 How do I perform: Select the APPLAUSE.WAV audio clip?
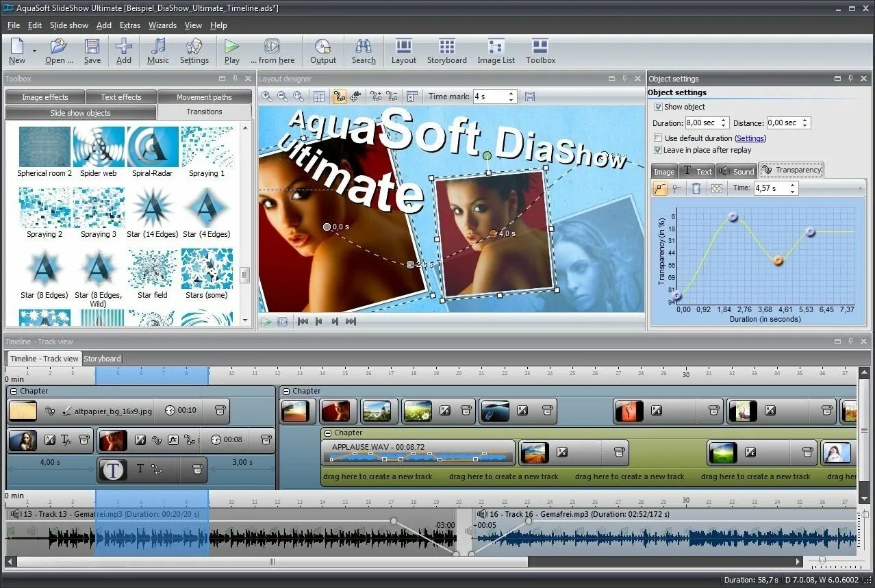[418, 452]
